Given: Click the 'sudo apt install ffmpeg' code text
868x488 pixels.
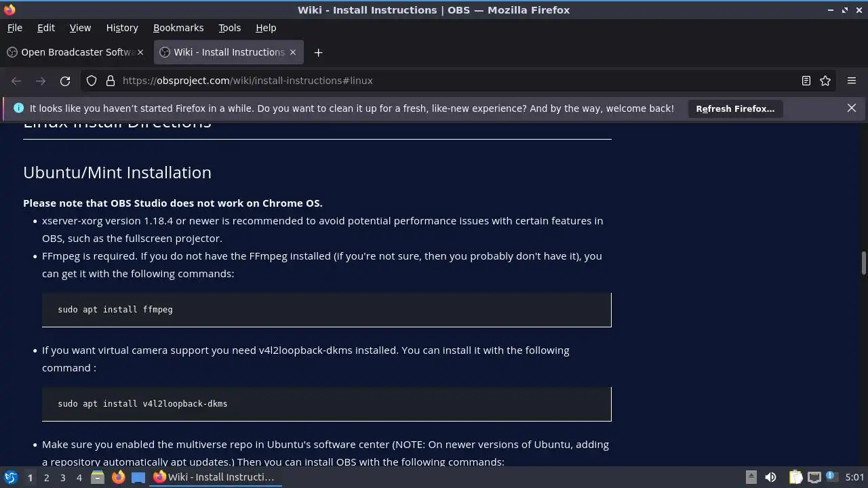Looking at the screenshot, I should point(115,310).
